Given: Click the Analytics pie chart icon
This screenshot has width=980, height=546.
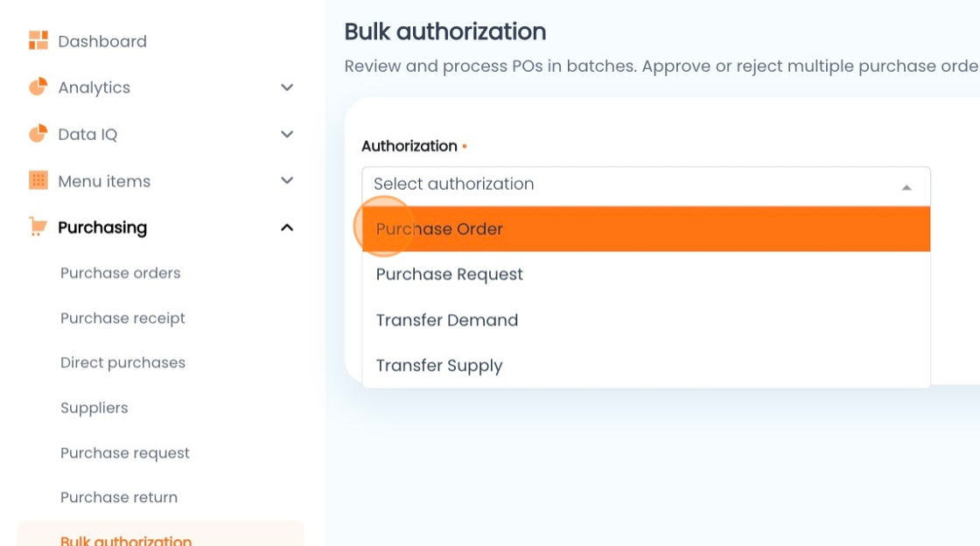Looking at the screenshot, I should pyautogui.click(x=38, y=87).
